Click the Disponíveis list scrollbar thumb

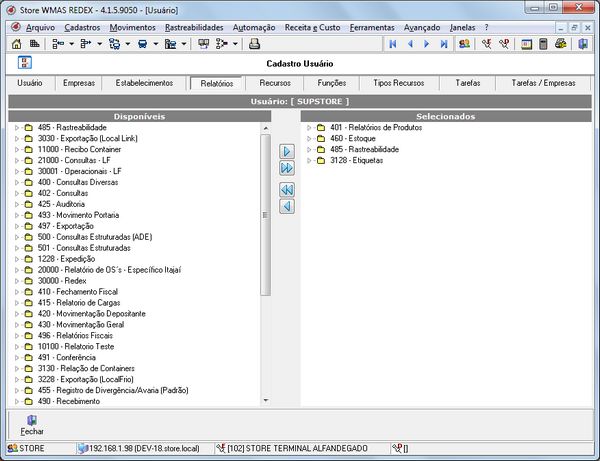click(266, 215)
